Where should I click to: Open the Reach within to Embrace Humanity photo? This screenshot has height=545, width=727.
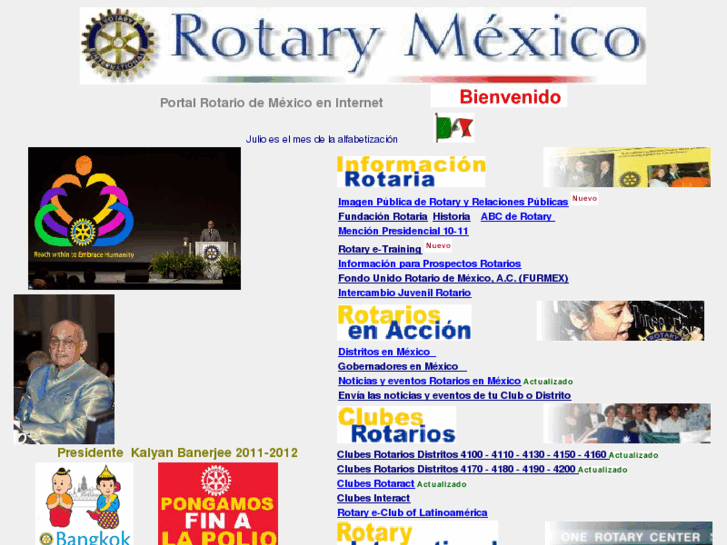click(x=134, y=218)
